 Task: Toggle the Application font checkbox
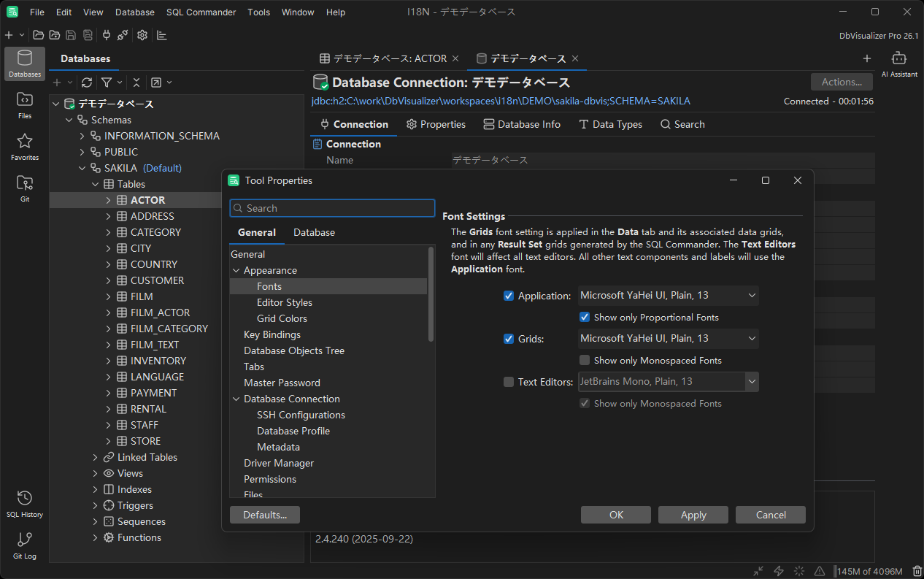tap(509, 296)
